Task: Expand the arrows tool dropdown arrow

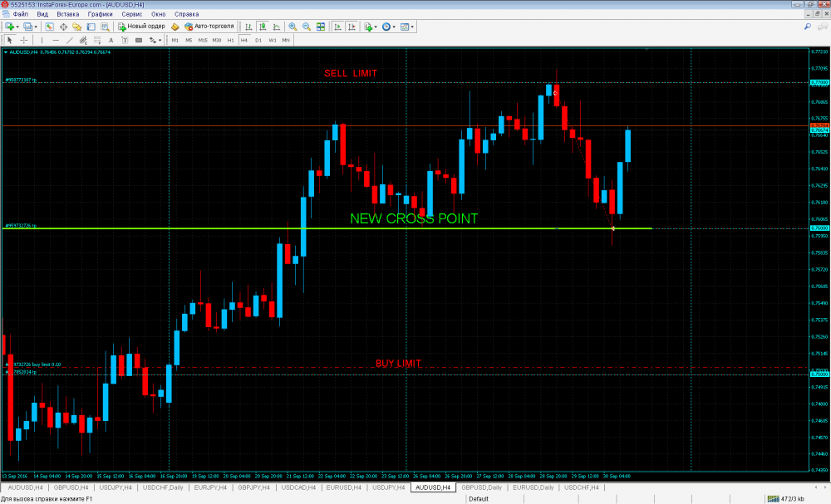Action: tap(160, 40)
